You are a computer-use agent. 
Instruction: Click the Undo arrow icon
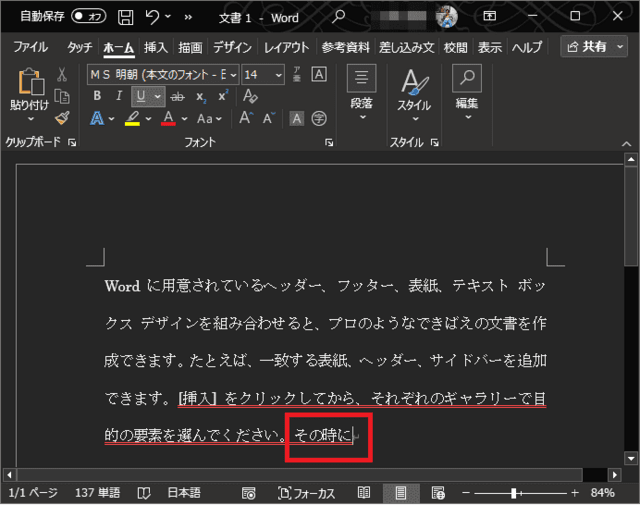coord(152,17)
